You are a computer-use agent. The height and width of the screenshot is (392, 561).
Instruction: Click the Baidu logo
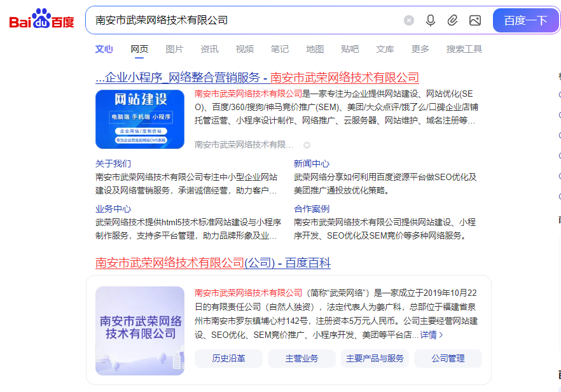click(x=42, y=20)
